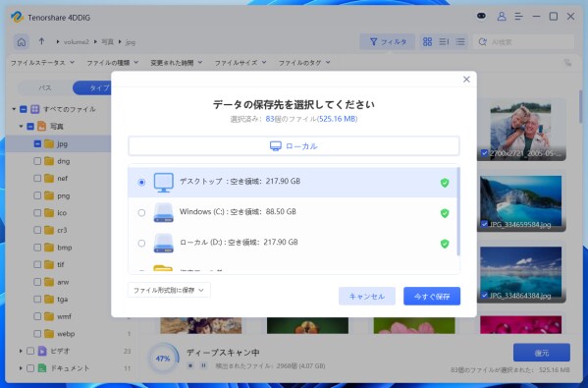Click the 47% scan progress ring
The image size is (588, 388).
(x=163, y=359)
